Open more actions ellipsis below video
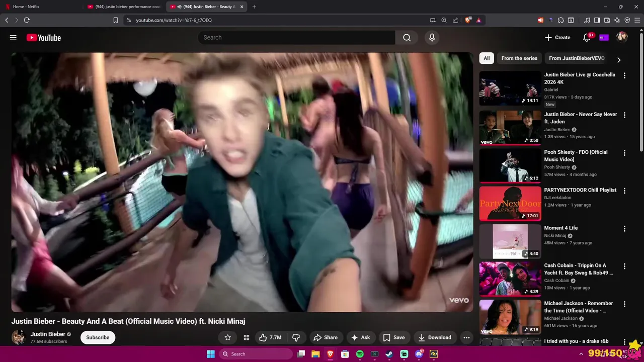The height and width of the screenshot is (362, 644). coord(466,337)
